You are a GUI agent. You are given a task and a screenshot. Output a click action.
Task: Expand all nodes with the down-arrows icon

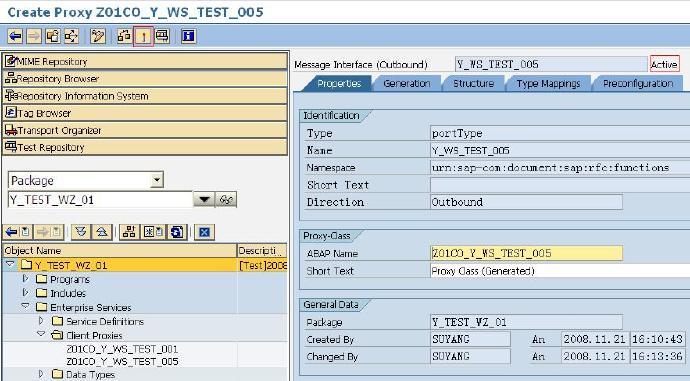coord(81,232)
